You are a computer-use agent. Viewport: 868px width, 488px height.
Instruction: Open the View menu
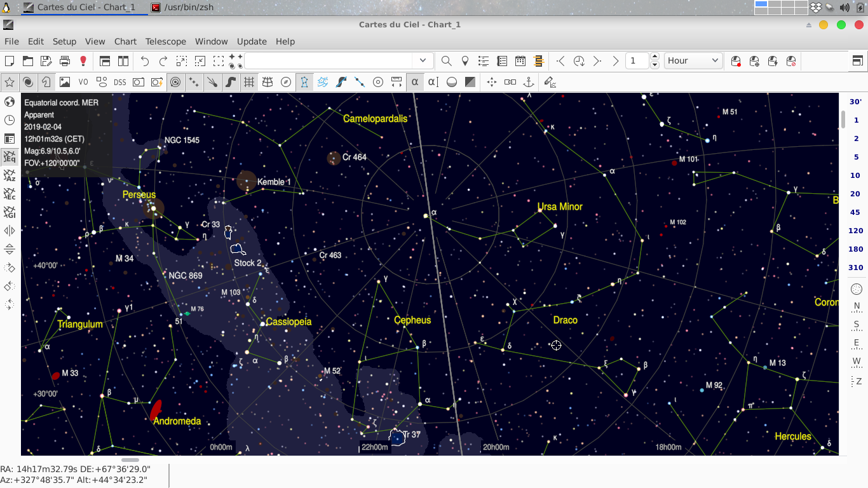pyautogui.click(x=95, y=41)
